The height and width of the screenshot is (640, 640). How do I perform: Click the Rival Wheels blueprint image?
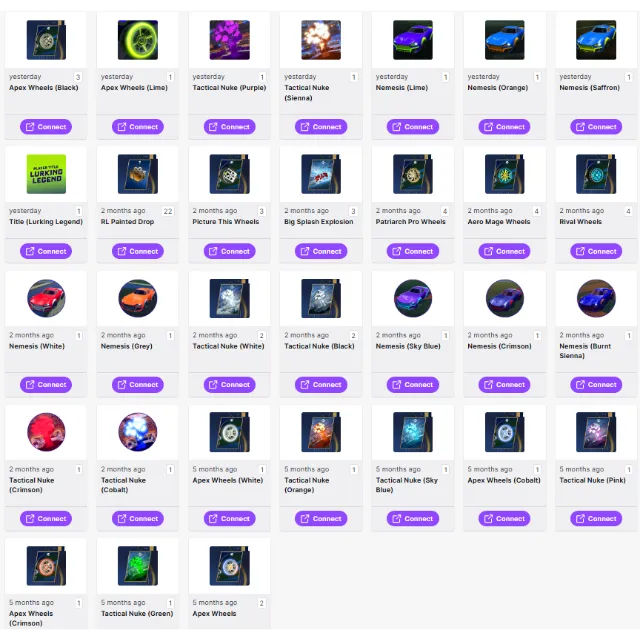click(596, 174)
